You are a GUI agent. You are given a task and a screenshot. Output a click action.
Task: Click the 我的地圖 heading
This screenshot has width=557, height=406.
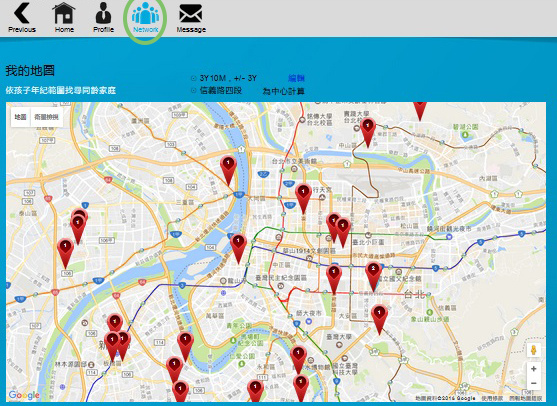(30, 70)
